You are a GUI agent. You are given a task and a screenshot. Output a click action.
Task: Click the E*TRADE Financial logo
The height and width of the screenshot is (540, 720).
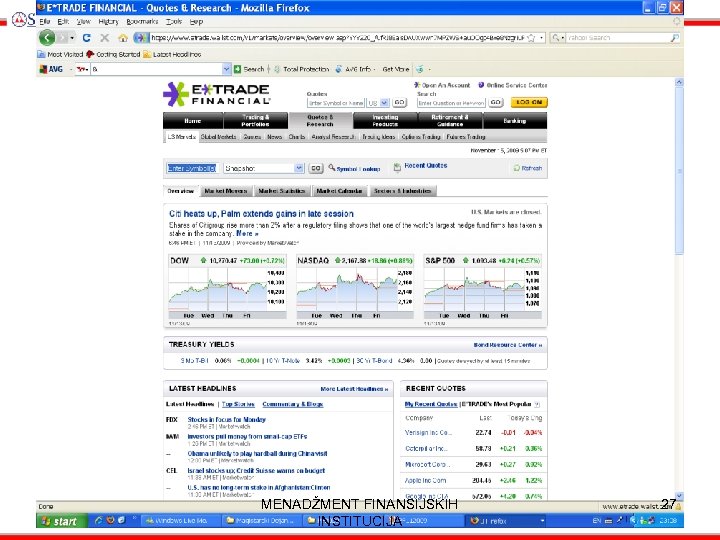(x=217, y=94)
